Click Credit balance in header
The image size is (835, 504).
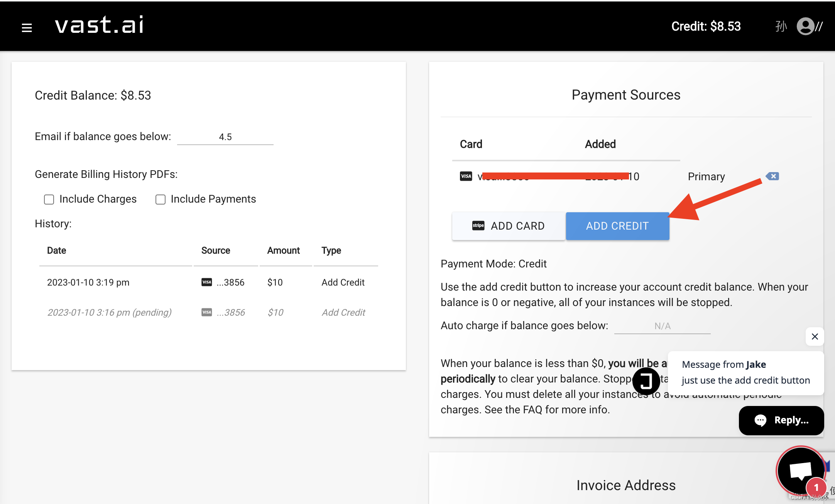click(x=706, y=27)
